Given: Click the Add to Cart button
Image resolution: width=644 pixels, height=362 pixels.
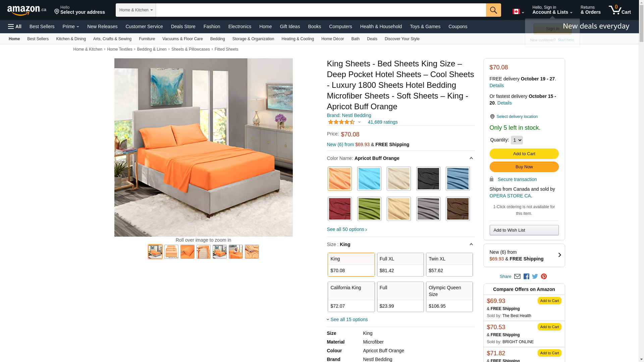Looking at the screenshot, I should pyautogui.click(x=524, y=154).
